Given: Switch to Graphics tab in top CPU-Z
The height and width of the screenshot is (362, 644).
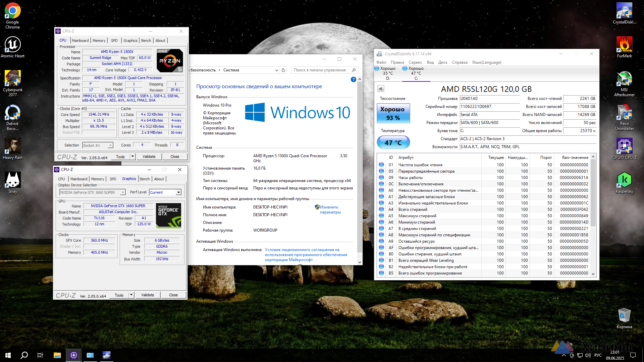Looking at the screenshot, I should (130, 41).
